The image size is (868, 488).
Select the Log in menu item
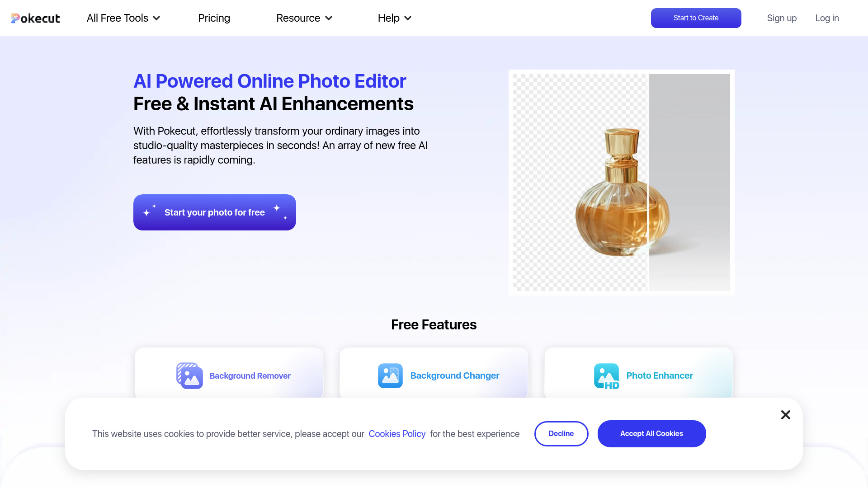[827, 17]
